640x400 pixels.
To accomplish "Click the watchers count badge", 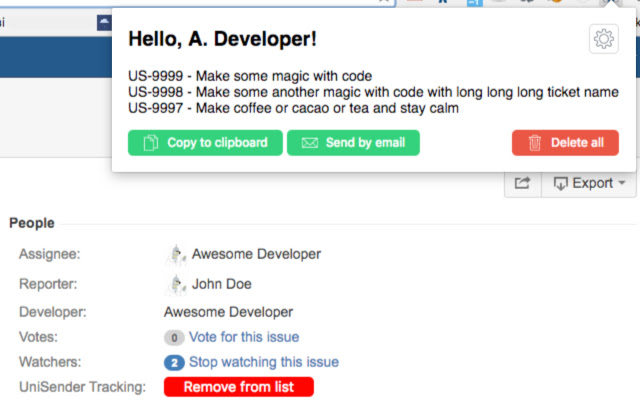I will click(x=174, y=362).
